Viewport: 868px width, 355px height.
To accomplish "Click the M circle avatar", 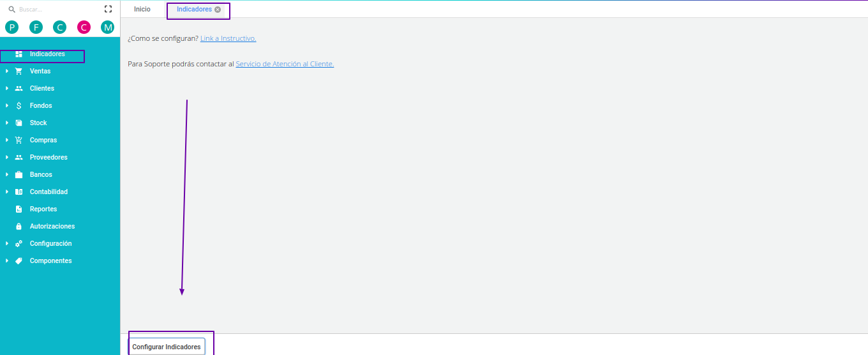I will 107,27.
